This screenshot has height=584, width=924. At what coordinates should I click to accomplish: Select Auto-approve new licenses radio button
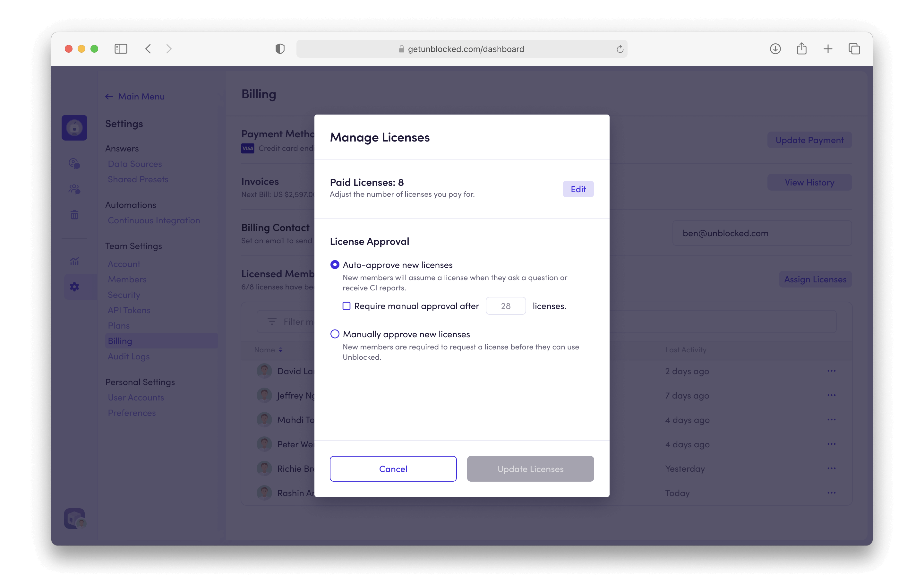[335, 265]
